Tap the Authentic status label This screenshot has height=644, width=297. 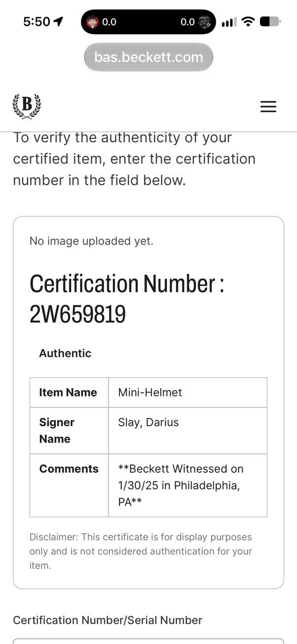pos(65,353)
